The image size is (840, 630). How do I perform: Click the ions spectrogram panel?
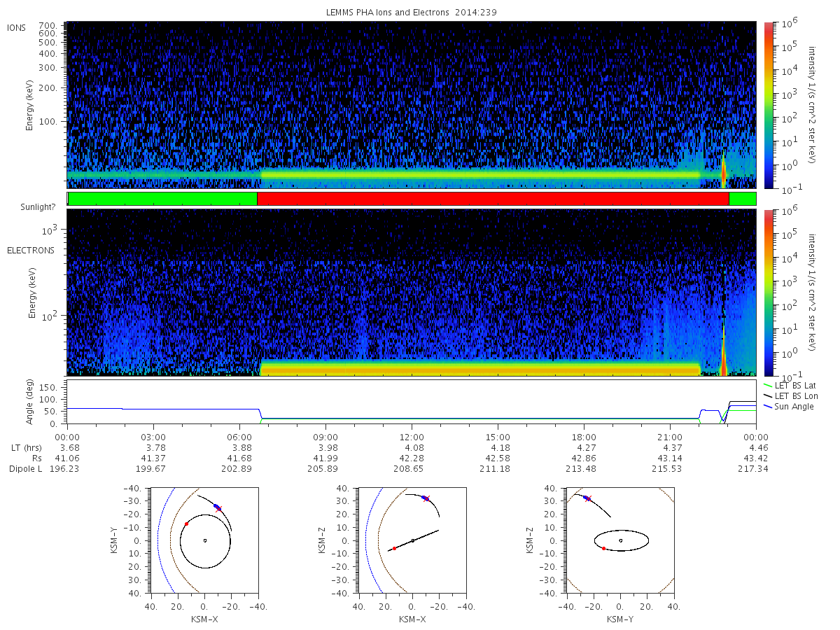tap(412, 105)
